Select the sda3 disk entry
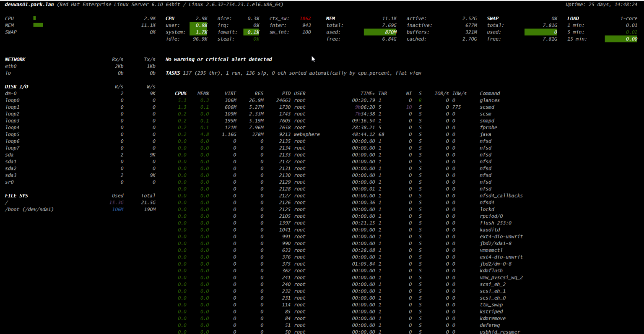644x334 pixels. tap(11, 175)
